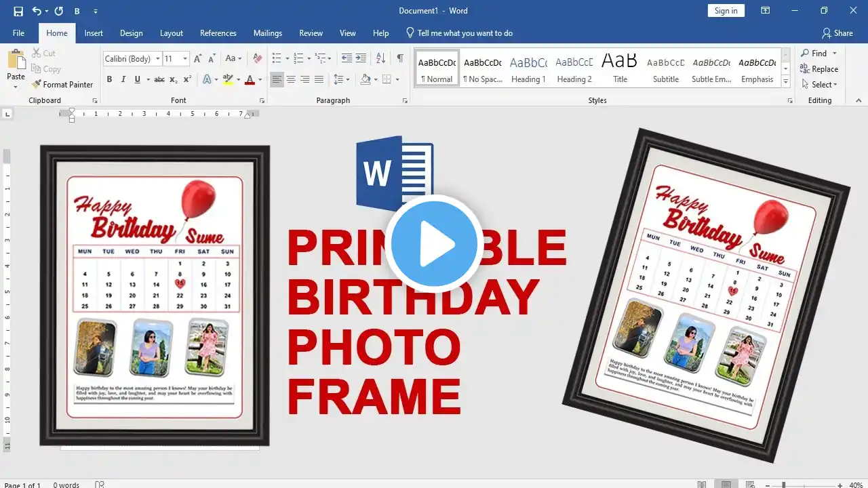This screenshot has width=868, height=488.
Task: Center-align the paragraph text
Action: coord(291,80)
